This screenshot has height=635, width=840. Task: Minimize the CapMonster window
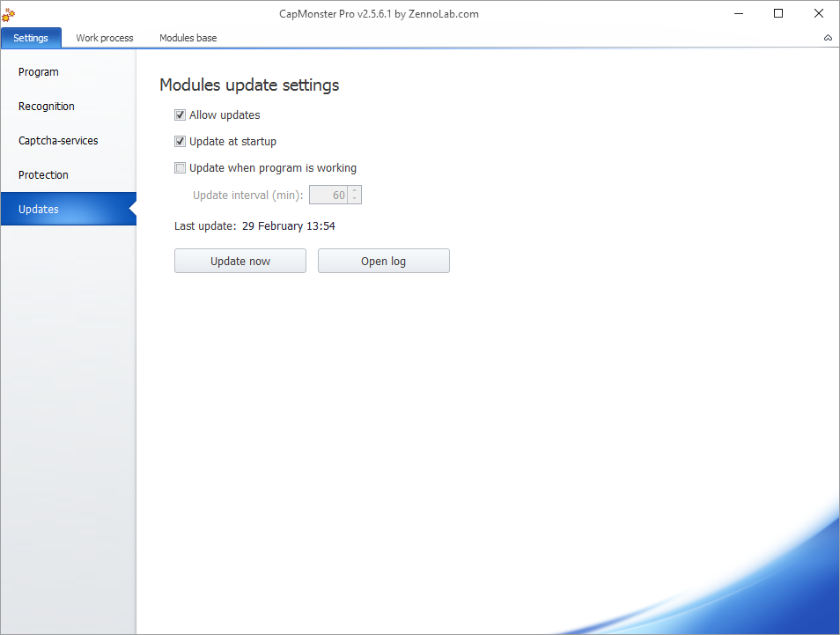(739, 14)
